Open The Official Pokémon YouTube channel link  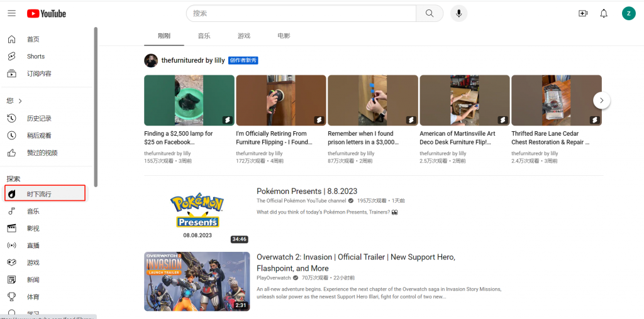pos(301,201)
